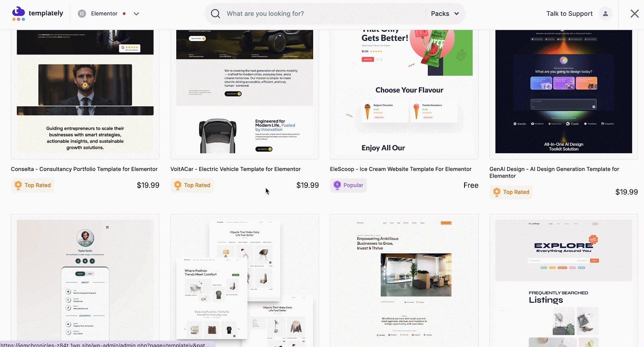This screenshot has width=644, height=347.
Task: Open the Packs filter dropdown
Action: (445, 14)
